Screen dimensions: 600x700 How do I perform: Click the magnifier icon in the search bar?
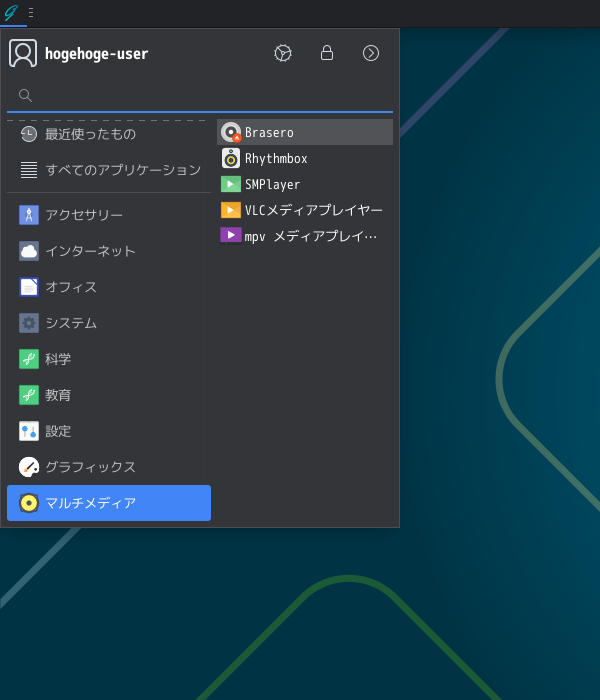coord(25,95)
